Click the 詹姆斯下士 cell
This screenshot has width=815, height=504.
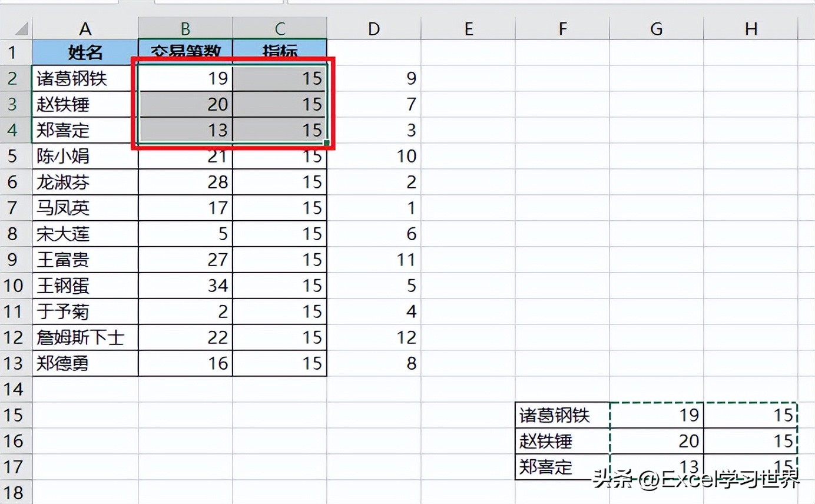pos(85,337)
